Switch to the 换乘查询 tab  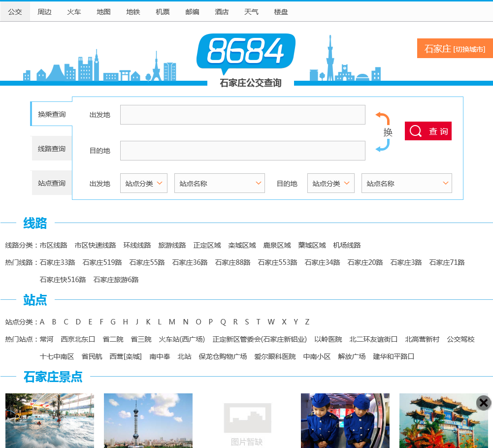[x=52, y=114]
